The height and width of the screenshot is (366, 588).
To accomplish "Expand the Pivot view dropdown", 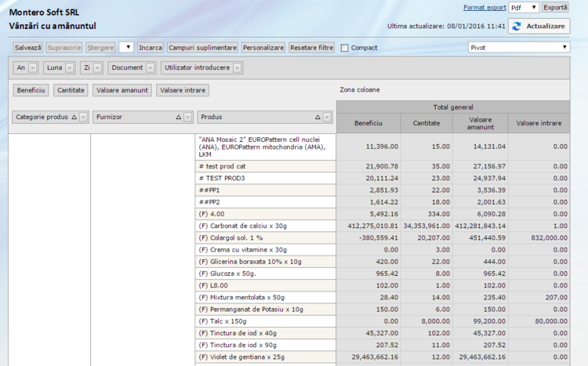I will [518, 47].
